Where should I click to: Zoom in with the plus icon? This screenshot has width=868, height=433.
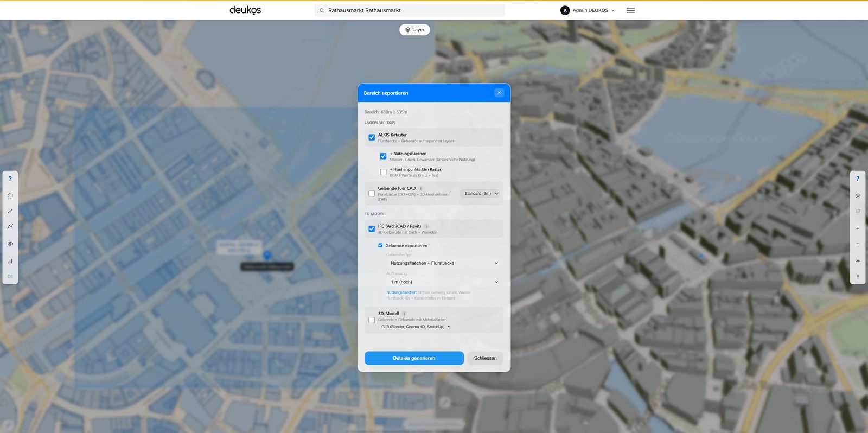(858, 228)
